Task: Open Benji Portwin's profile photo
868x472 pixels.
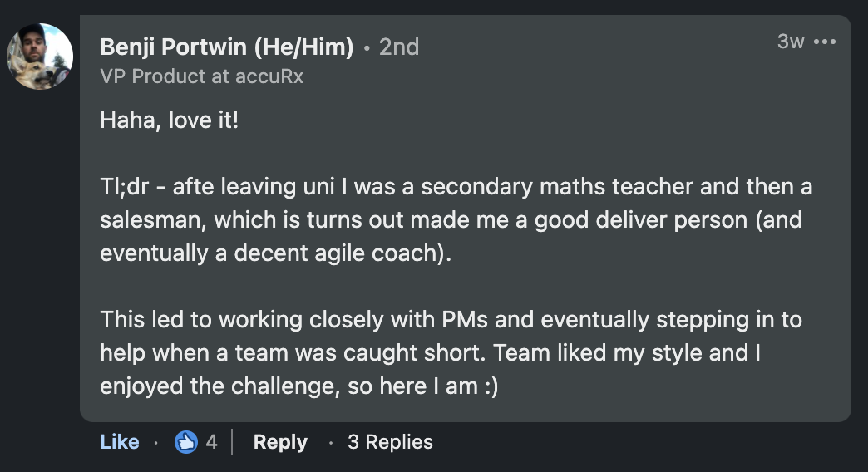Action: (40, 57)
